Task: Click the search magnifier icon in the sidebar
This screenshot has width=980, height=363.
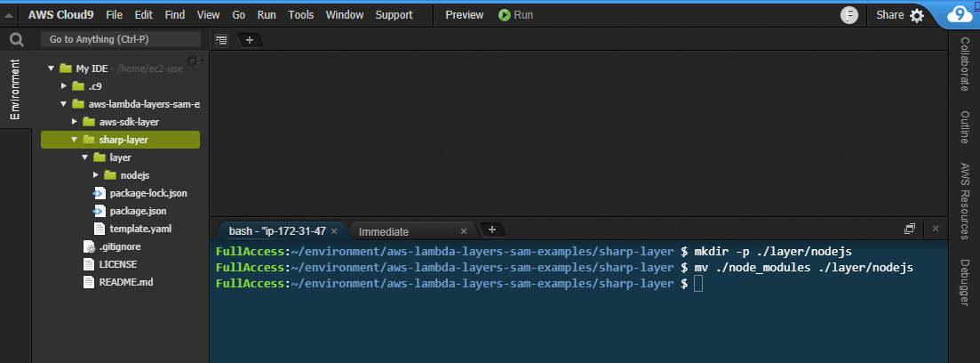Action: point(16,40)
